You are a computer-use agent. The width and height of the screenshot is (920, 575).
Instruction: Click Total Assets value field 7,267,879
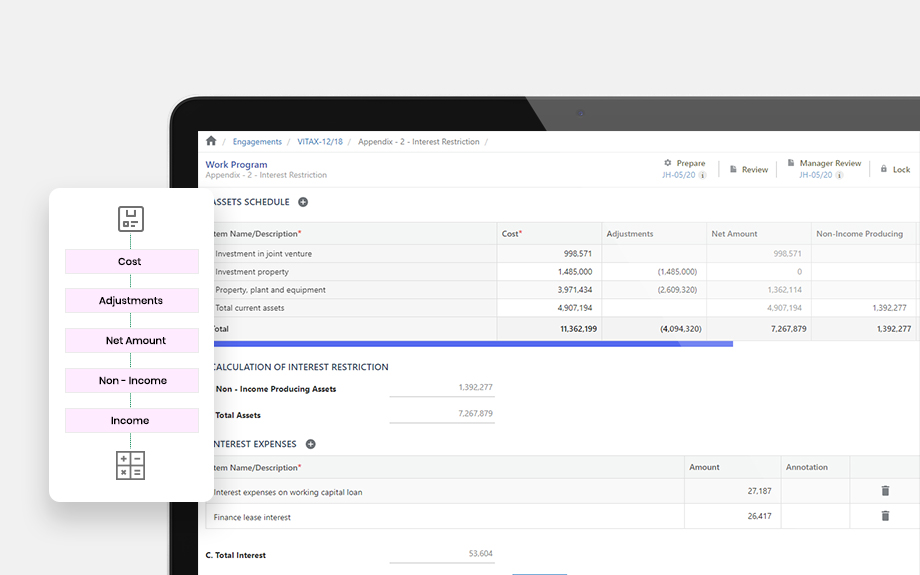pyautogui.click(x=442, y=414)
